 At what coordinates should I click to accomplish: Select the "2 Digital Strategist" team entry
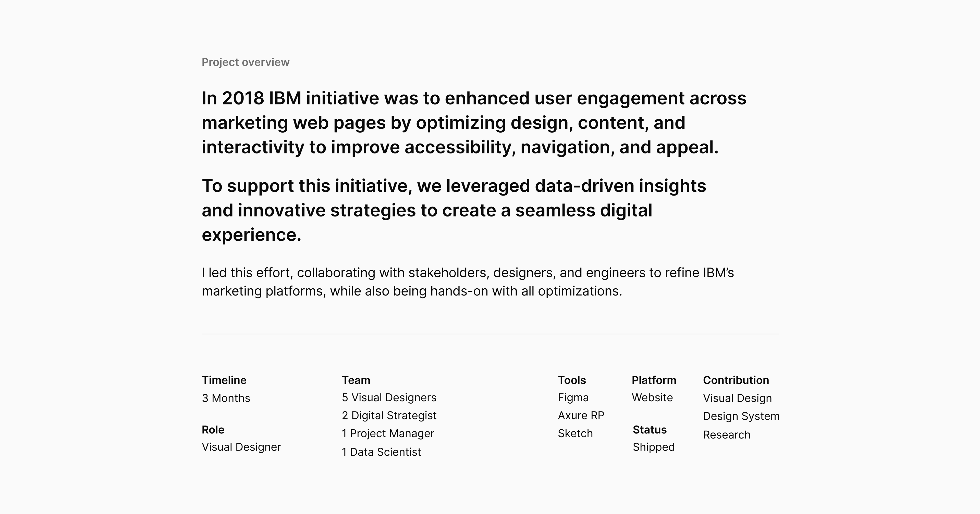click(x=389, y=415)
